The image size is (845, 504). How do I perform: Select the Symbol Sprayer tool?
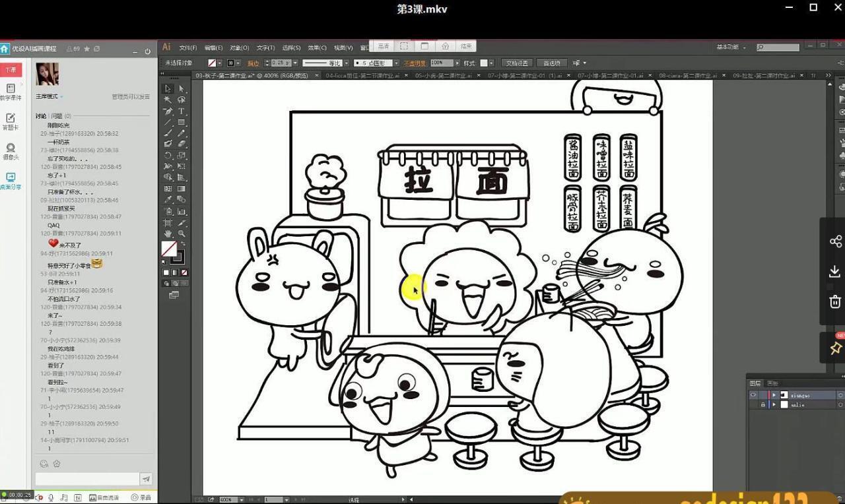coord(168,212)
